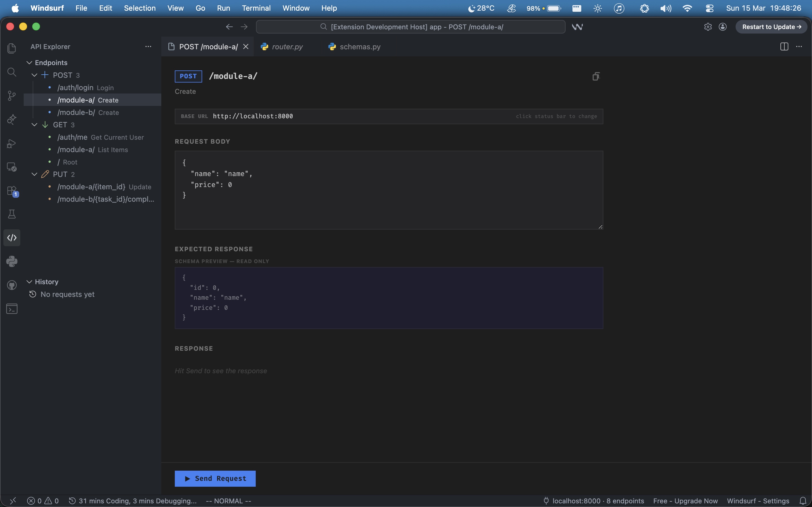
Task: Open the Search view in the activity bar
Action: point(12,72)
